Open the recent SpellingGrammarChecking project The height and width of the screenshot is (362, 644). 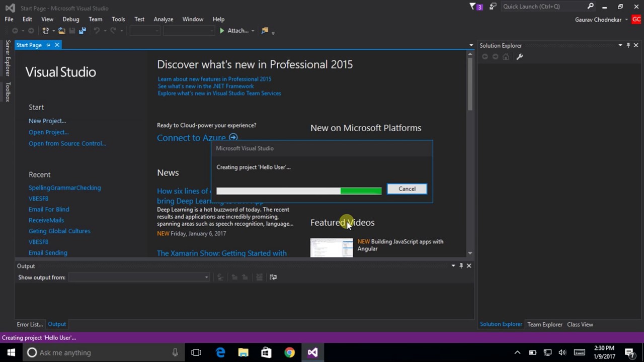tap(64, 188)
